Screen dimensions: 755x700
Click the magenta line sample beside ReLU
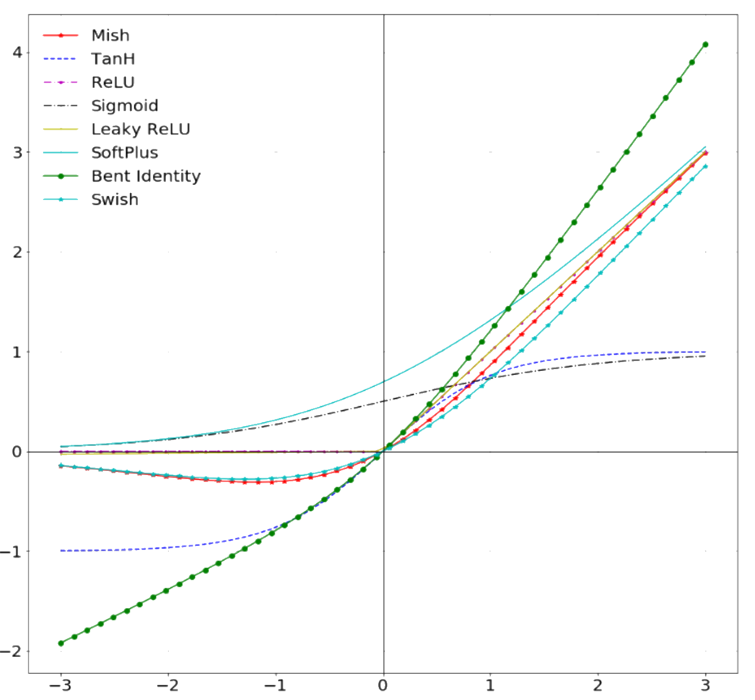click(x=60, y=83)
